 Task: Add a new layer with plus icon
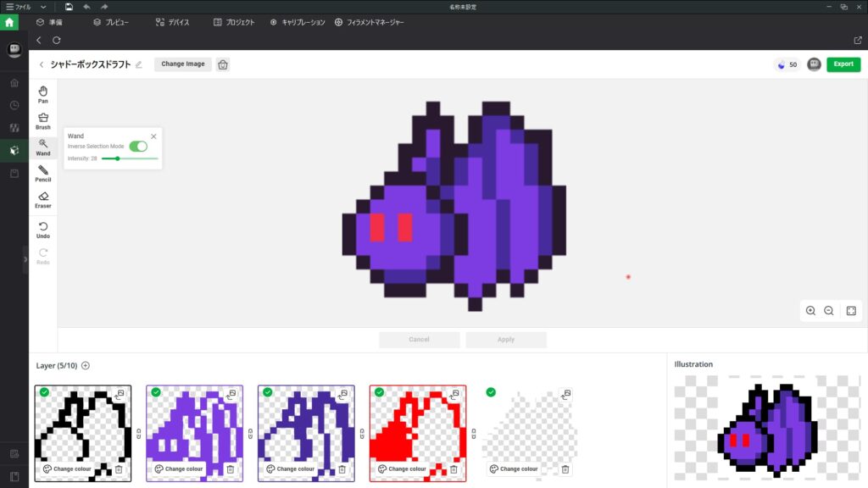(86, 366)
